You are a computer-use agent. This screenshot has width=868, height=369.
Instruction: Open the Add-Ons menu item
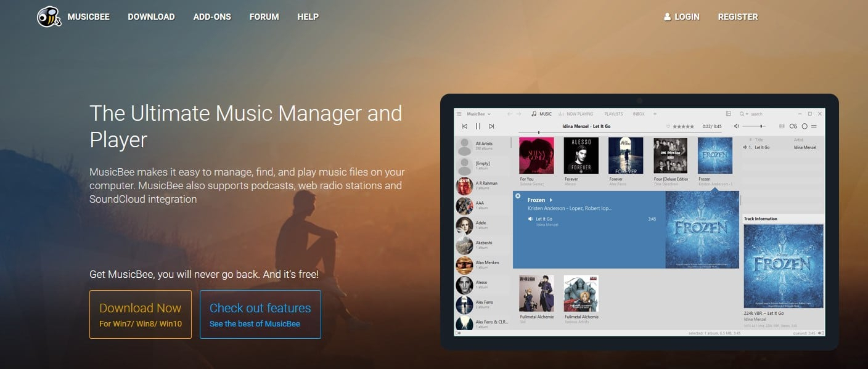point(212,17)
